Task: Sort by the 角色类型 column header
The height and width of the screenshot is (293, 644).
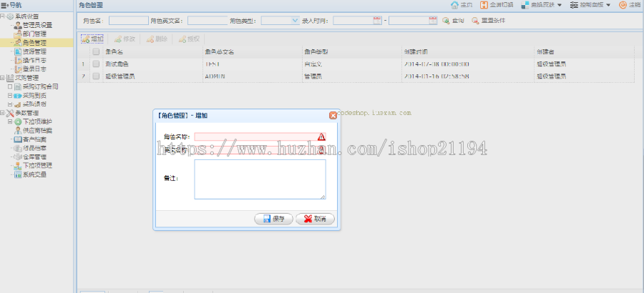Action: point(351,51)
